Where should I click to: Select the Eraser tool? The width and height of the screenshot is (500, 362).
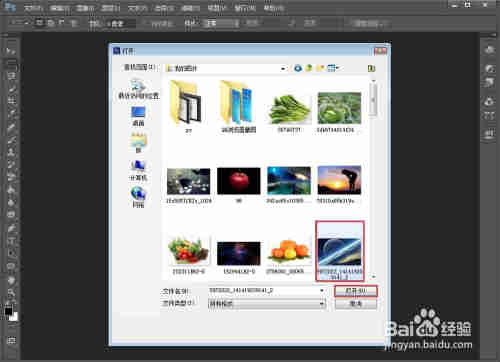pyautogui.click(x=11, y=177)
